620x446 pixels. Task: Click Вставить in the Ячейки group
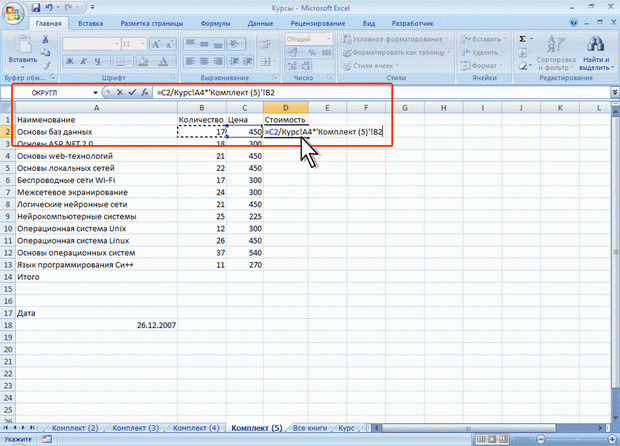(483, 39)
